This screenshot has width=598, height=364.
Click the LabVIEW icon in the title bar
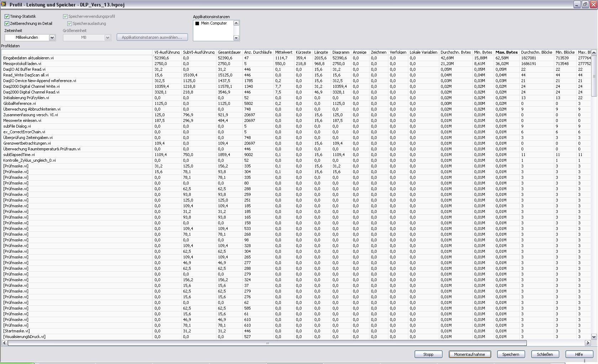coord(4,4)
